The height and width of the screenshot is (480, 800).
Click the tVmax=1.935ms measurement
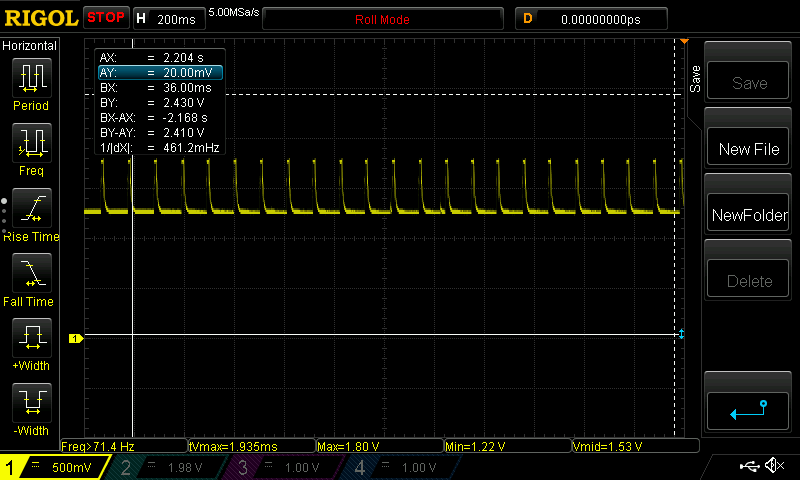[x=252, y=446]
